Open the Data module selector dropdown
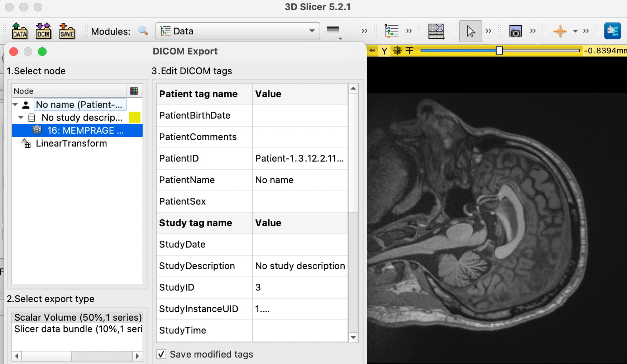 (x=238, y=31)
